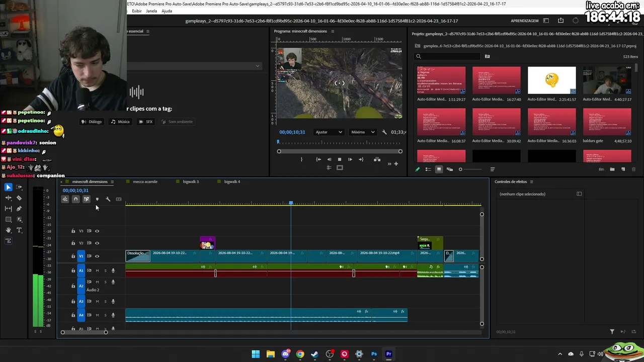Switch to the bigwalk 3 sequence tab
Image resolution: width=644 pixels, height=362 pixels.
tap(191, 182)
